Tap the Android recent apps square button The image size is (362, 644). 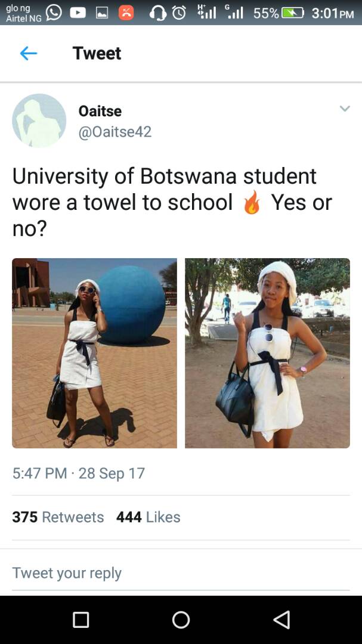81,620
